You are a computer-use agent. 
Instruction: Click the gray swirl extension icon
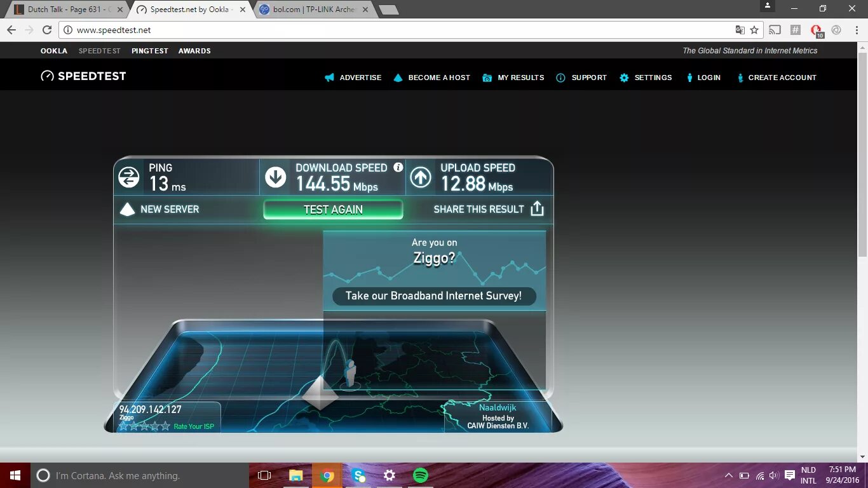[x=836, y=30]
